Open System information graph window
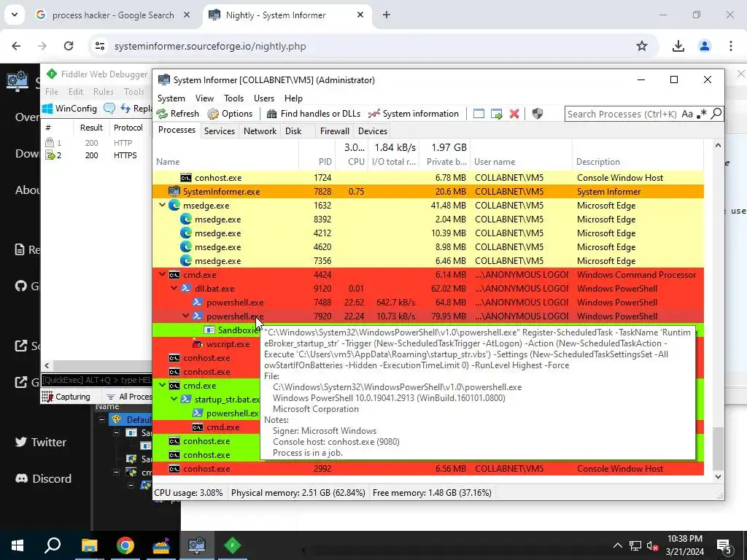 tap(414, 114)
